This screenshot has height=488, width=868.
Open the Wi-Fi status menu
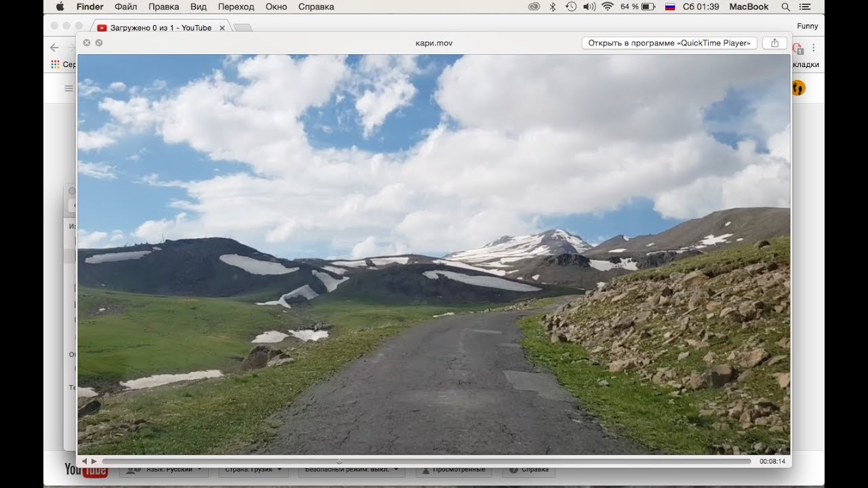click(608, 7)
